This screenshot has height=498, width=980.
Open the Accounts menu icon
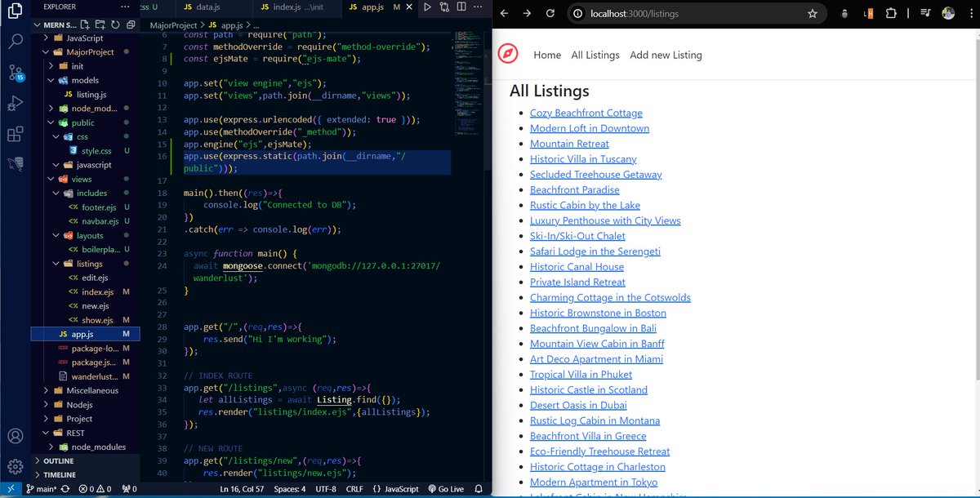pos(15,436)
